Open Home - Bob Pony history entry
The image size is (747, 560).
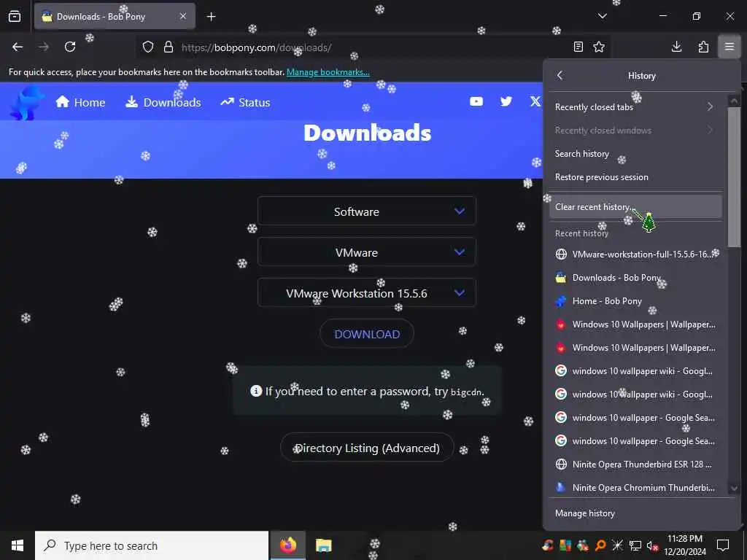635,301
